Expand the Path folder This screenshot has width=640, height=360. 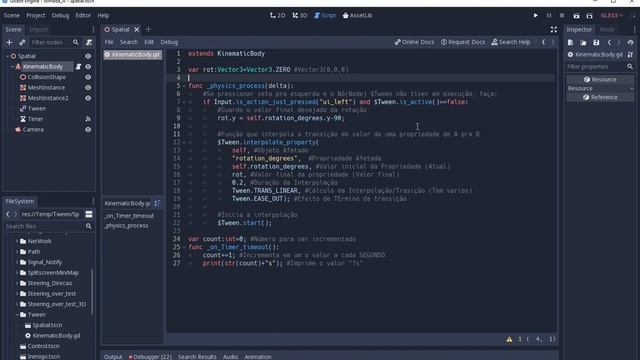click(17, 252)
